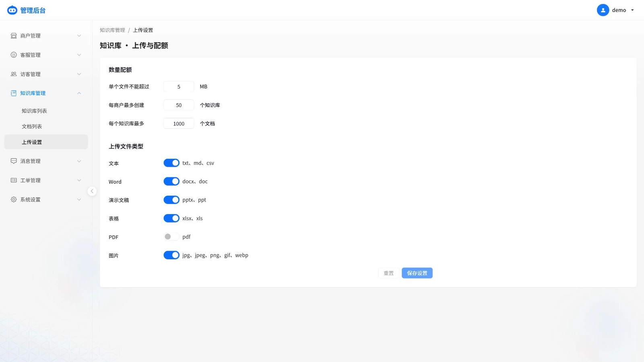
Task: Disable the Word docx upload toggle
Action: 171,181
